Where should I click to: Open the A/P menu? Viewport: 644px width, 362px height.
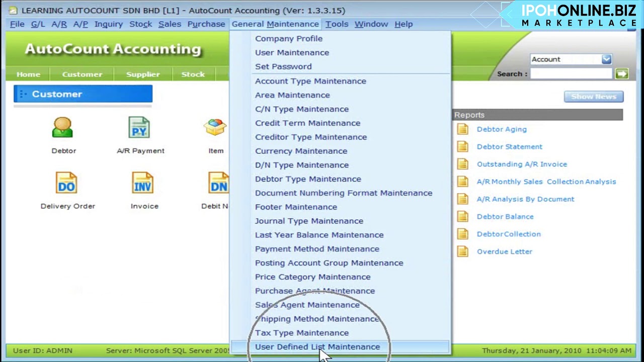[80, 24]
